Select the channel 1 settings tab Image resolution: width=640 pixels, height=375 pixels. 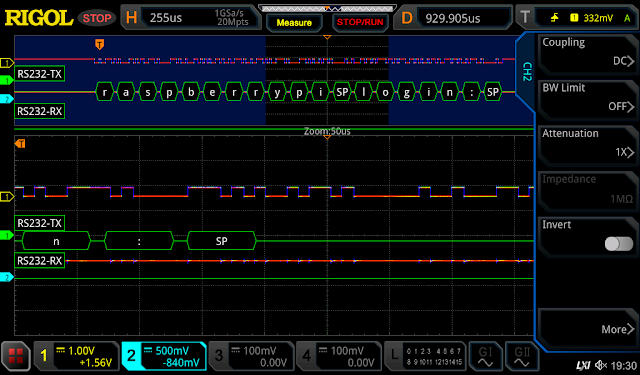76,356
